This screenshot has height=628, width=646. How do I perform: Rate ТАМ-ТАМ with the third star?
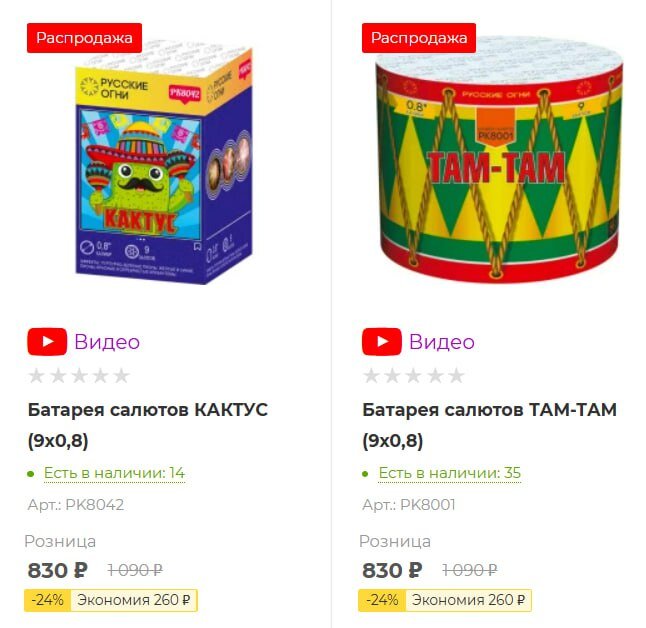(413, 375)
